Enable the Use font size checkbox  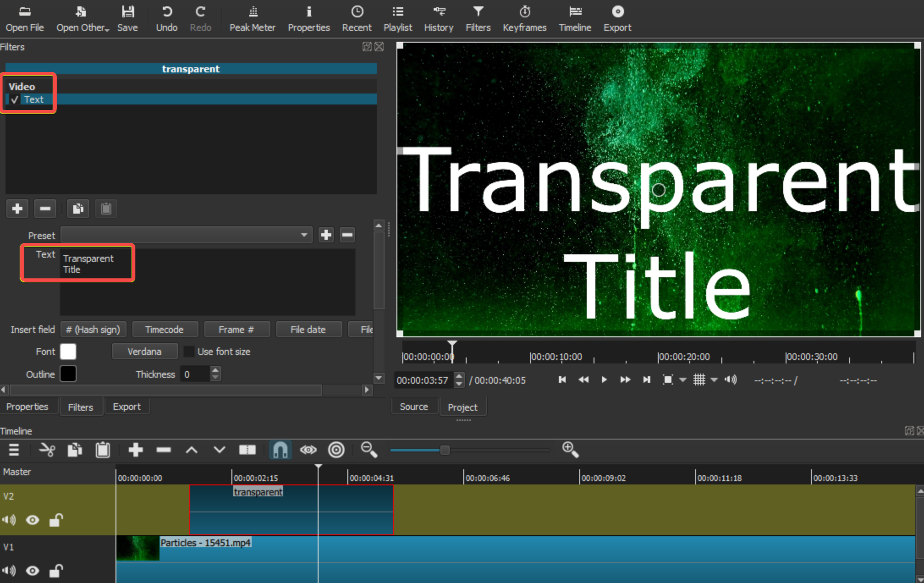point(189,352)
